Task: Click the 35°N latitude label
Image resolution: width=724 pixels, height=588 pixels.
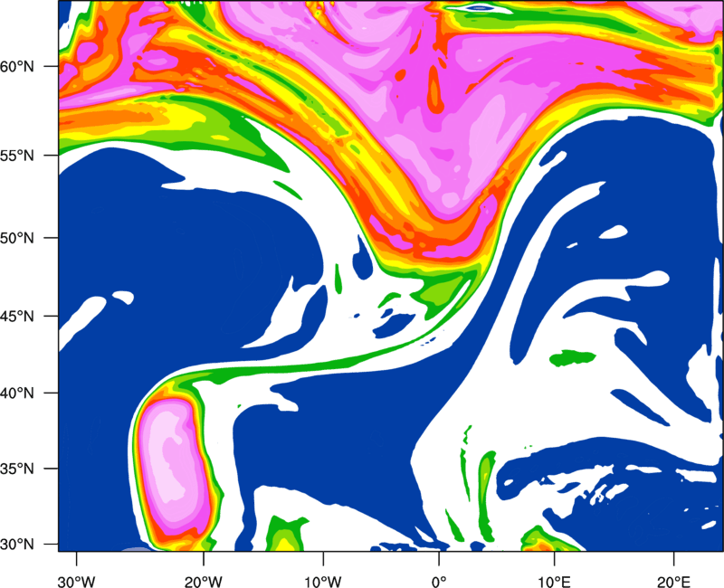Action: [17, 469]
